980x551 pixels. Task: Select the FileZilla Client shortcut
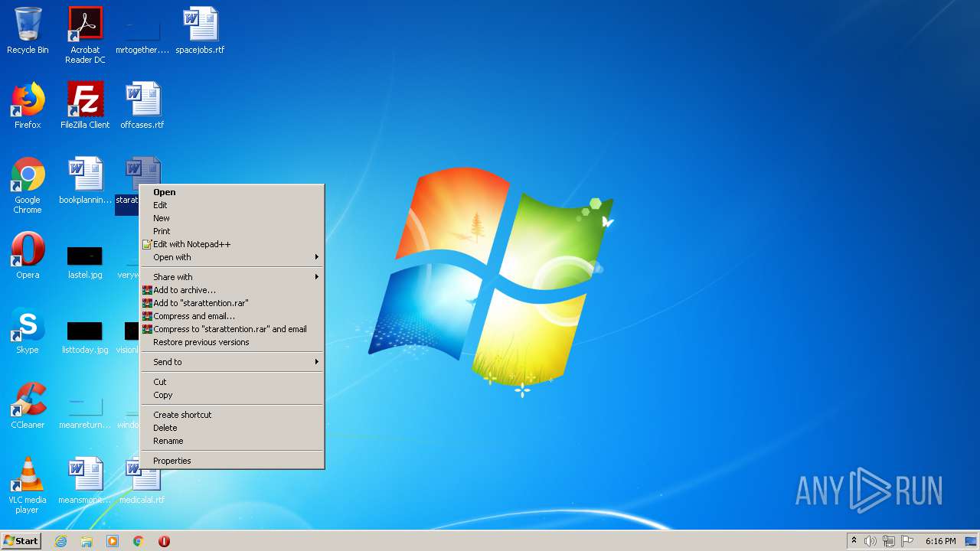click(85, 106)
